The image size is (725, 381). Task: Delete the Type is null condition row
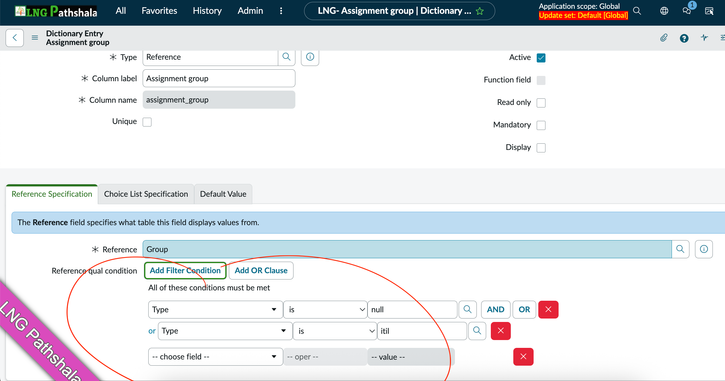click(548, 309)
